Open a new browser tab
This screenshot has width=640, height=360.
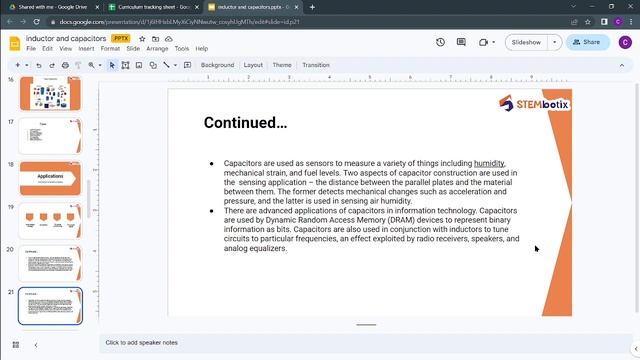click(312, 7)
